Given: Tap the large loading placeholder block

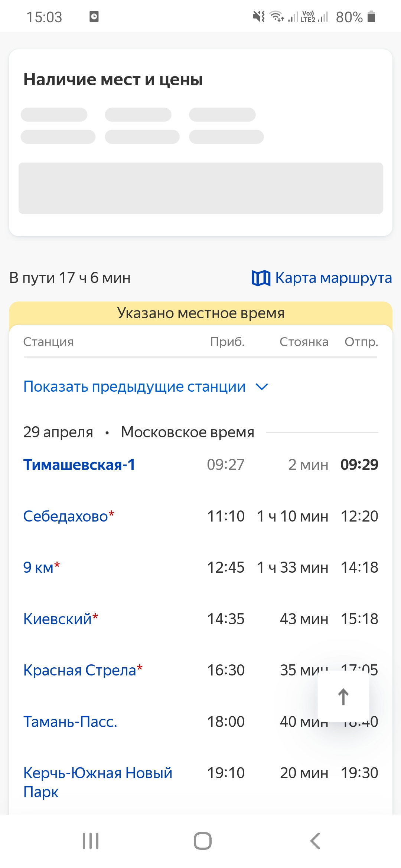Looking at the screenshot, I should point(201,188).
